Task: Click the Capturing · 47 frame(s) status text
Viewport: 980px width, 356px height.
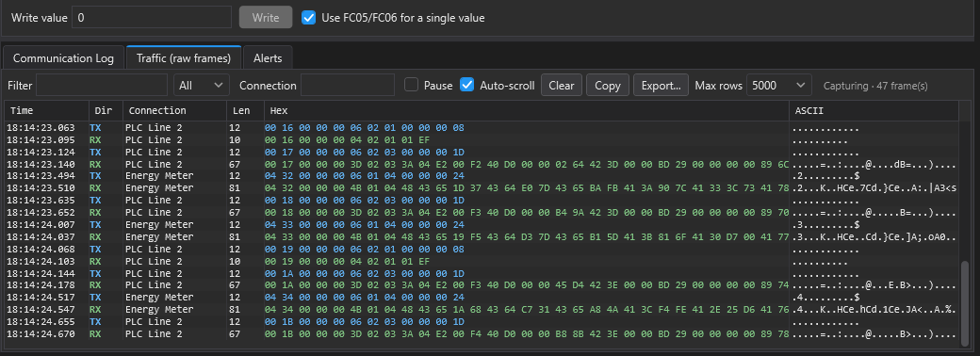Action: pos(875,86)
